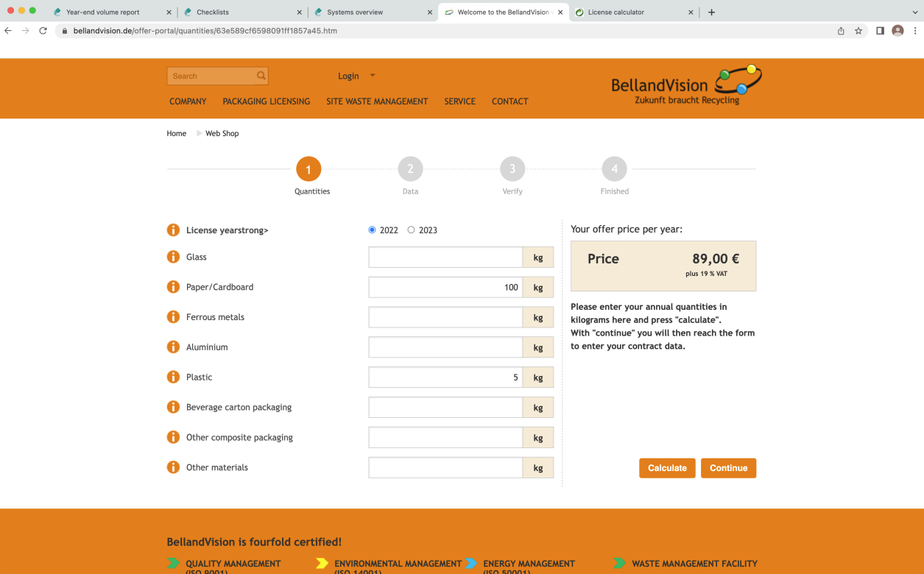This screenshot has height=574, width=924.
Task: Open the info icon for Aluminium
Action: (x=173, y=347)
